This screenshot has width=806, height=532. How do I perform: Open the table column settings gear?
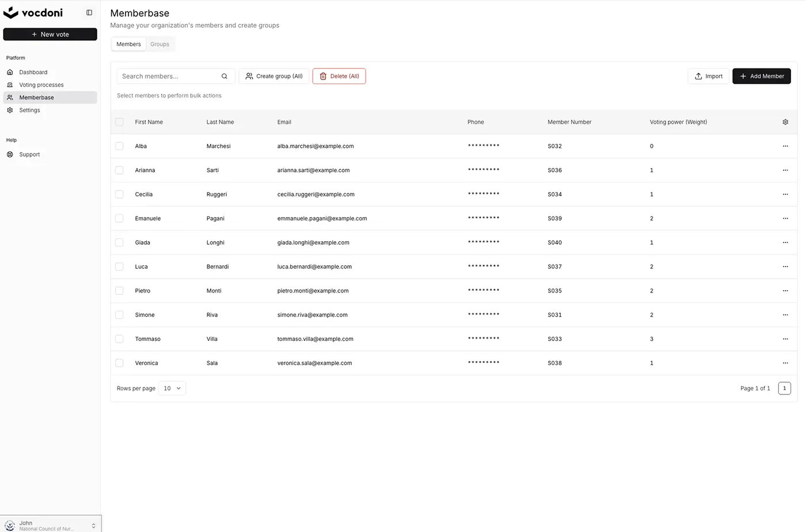click(x=785, y=122)
